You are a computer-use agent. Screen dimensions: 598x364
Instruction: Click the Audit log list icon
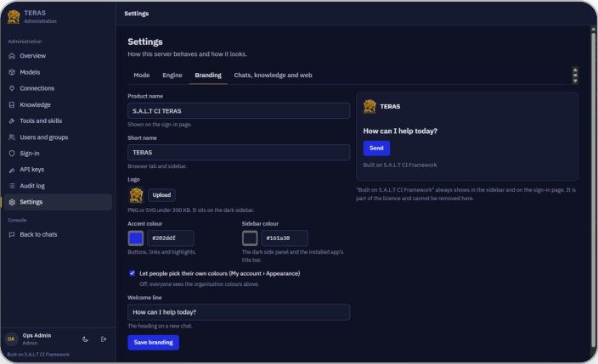12,186
